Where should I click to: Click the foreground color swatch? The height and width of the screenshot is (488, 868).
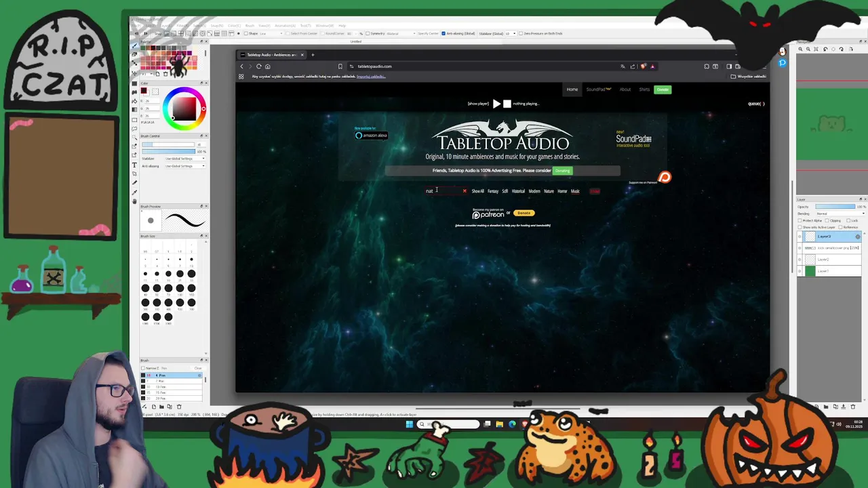point(144,90)
